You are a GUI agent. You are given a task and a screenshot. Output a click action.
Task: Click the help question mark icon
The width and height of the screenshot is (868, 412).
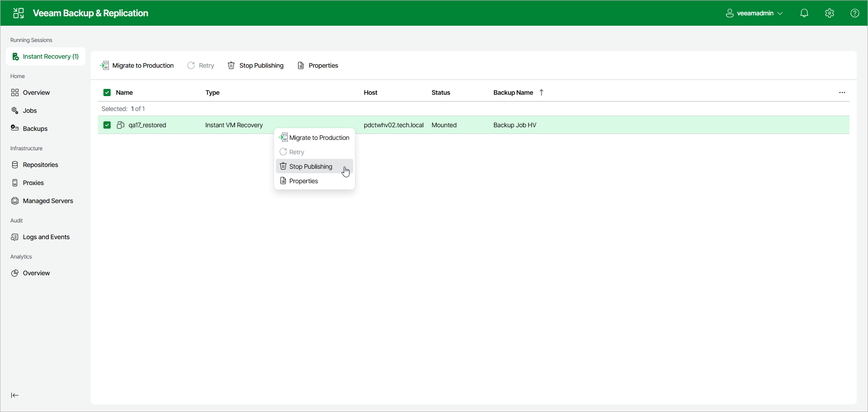tap(855, 13)
